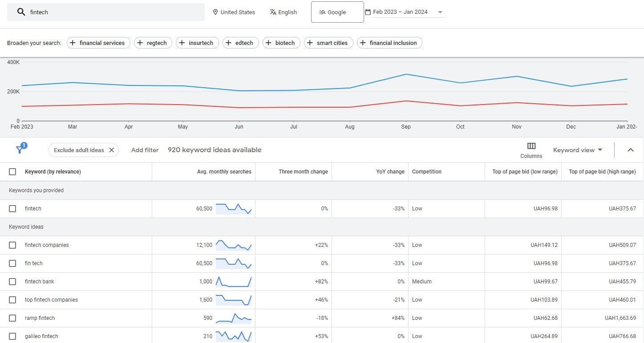Image resolution: width=644 pixels, height=343 pixels.
Task: Click trend sparkline for galileo fintech
Action: pyautogui.click(x=234, y=336)
